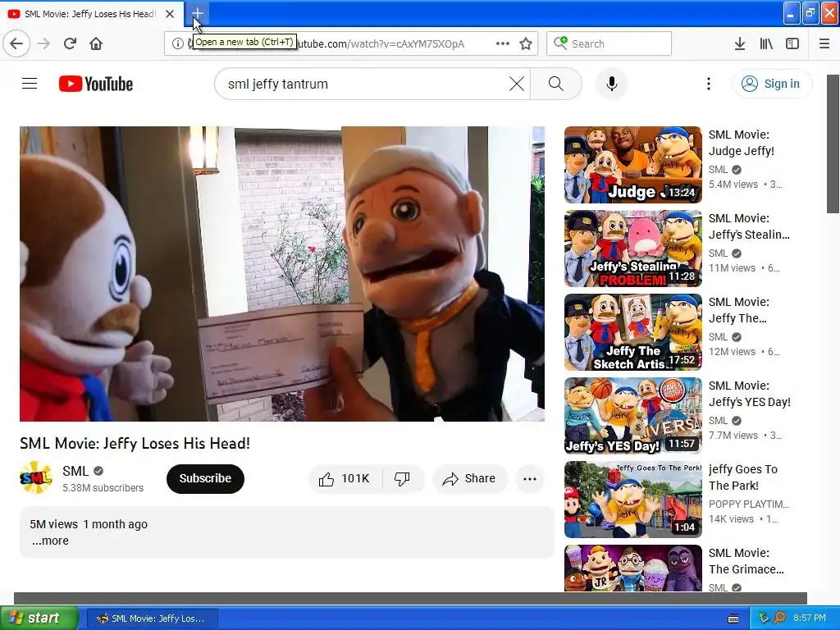Open YouTube settings three-dot menu
The image size is (840, 630).
click(708, 84)
